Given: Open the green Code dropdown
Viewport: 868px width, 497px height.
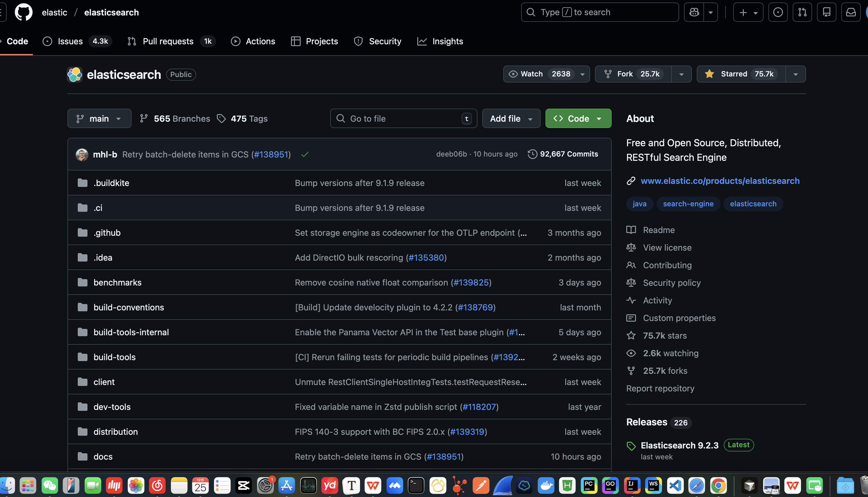Looking at the screenshot, I should point(578,118).
